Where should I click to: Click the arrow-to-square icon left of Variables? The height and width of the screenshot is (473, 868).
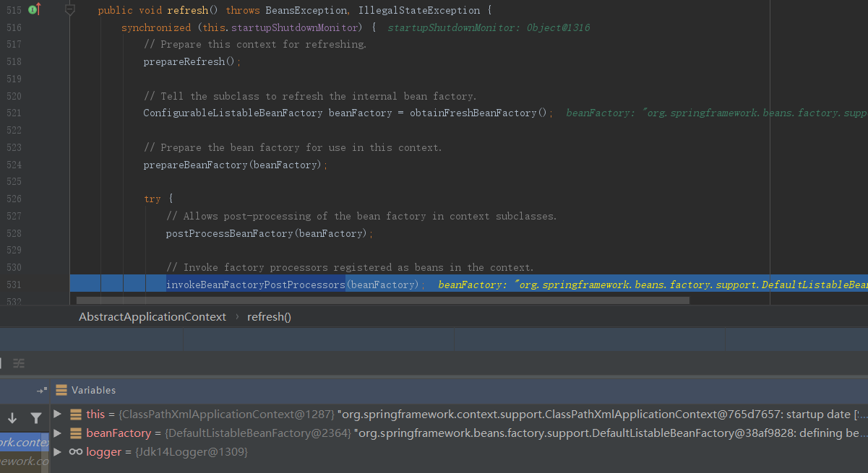pos(42,390)
